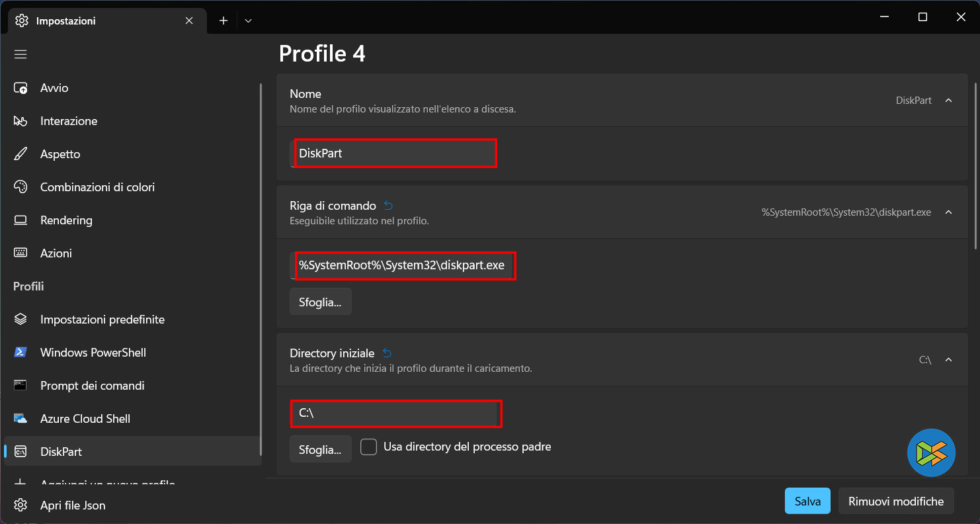Open the Avvio startup settings

[54, 88]
